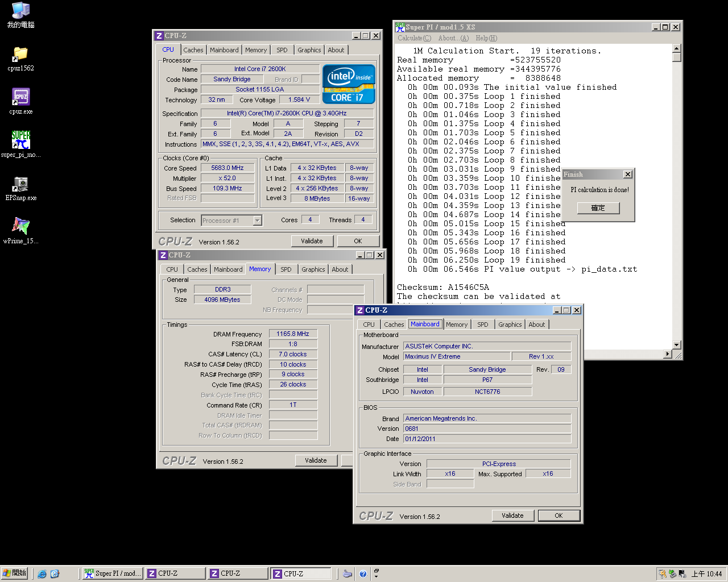Open the Help menu in Super PI
728x582 pixels.
pyautogui.click(x=486, y=38)
